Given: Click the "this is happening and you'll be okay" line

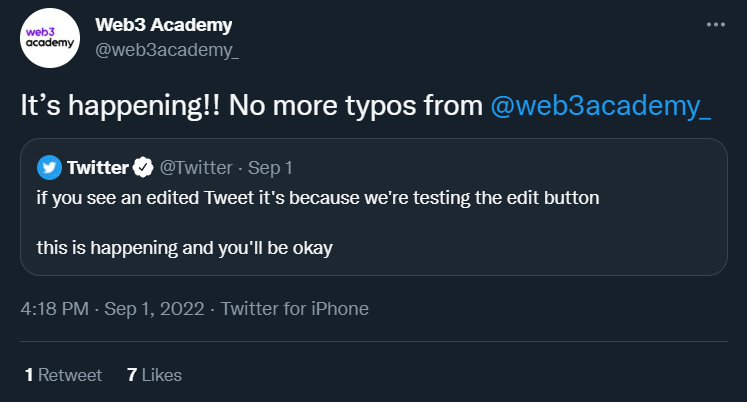Looking at the screenshot, I should tap(184, 247).
